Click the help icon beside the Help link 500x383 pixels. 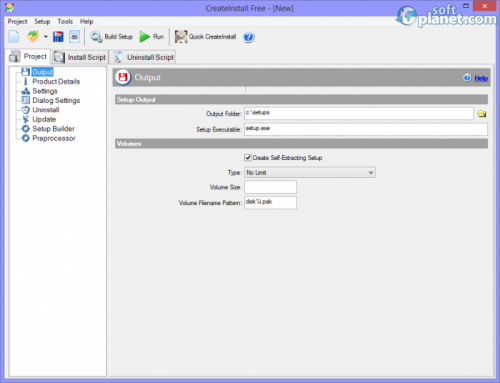[467, 78]
